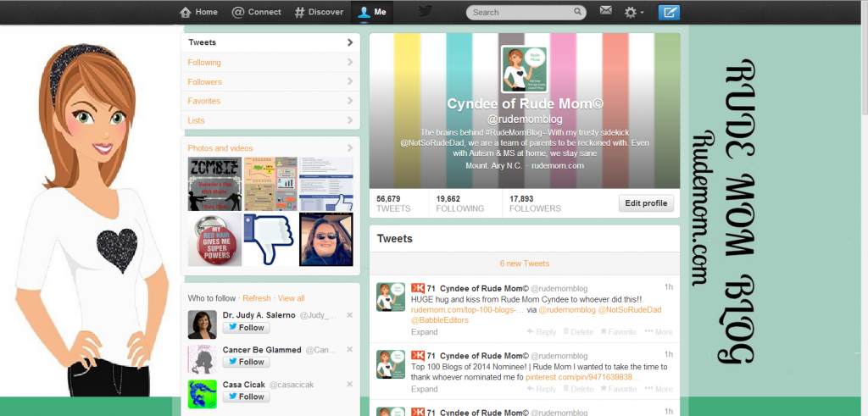
Task: Open the rudemom.com/top-100-blogs link in tweet
Action: click(468, 310)
